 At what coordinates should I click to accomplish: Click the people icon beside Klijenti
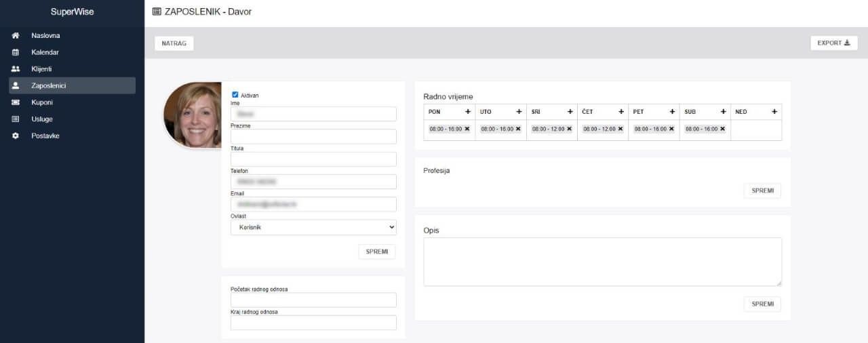click(x=16, y=69)
